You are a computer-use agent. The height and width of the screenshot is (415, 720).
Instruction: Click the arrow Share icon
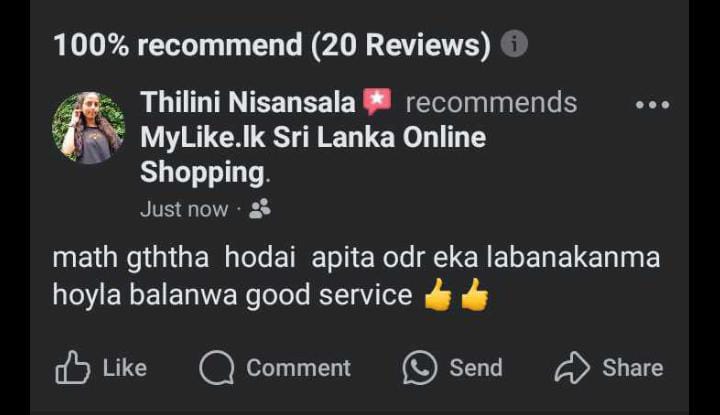[x=572, y=367]
